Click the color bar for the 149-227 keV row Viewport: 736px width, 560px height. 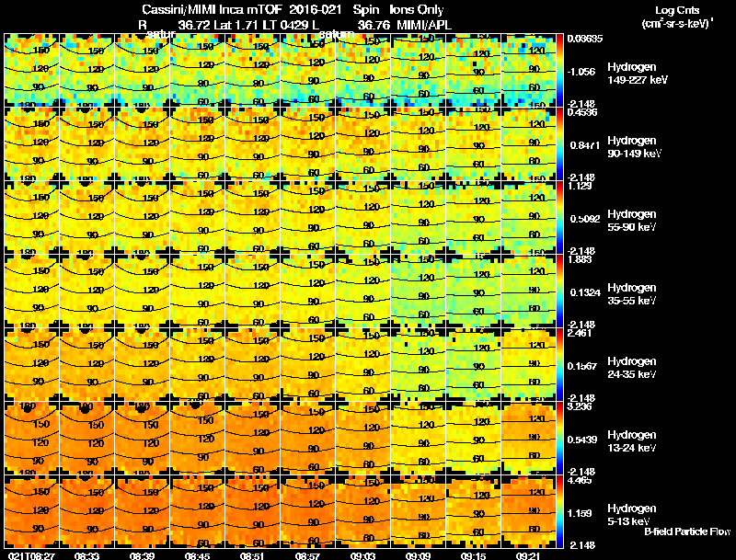559,71
